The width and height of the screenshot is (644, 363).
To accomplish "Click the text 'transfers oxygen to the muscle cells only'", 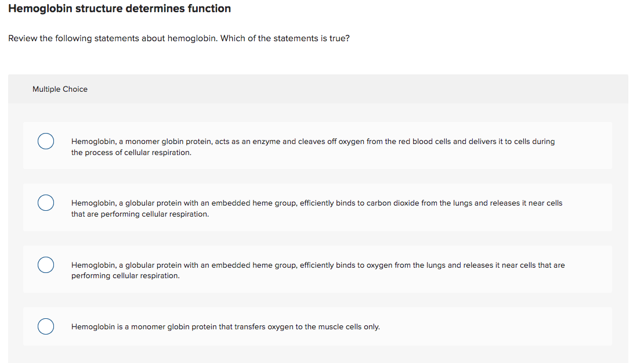I will 307,327.
